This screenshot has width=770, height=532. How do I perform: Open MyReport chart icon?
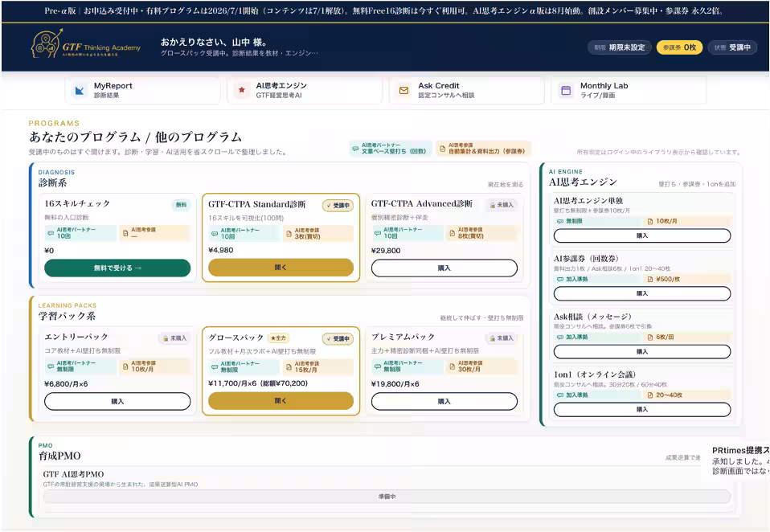[x=79, y=90]
